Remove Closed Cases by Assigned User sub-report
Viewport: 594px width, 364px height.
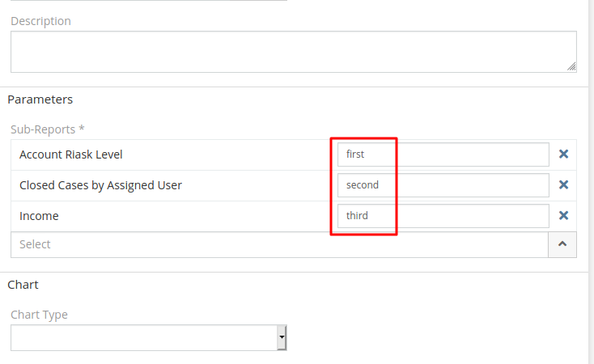tap(564, 184)
